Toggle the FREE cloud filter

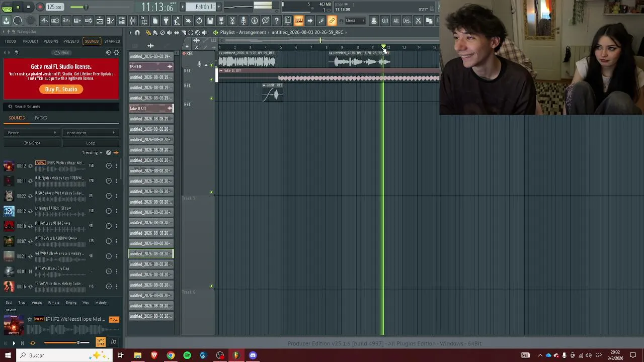pyautogui.click(x=61, y=53)
